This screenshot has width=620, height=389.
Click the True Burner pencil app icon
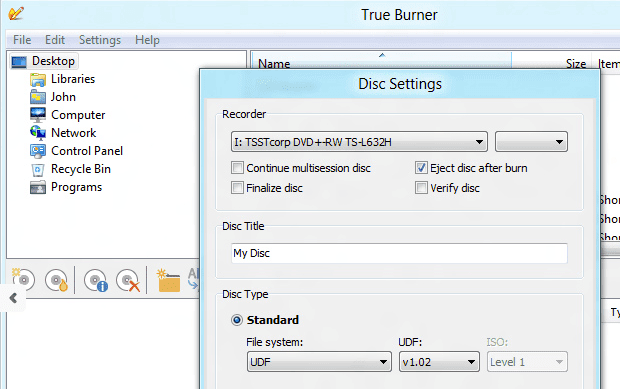point(16,13)
